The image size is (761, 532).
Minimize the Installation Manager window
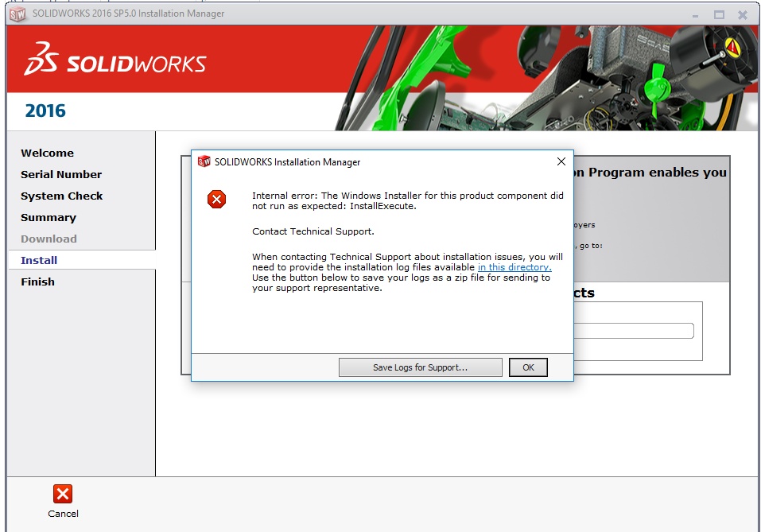click(695, 15)
